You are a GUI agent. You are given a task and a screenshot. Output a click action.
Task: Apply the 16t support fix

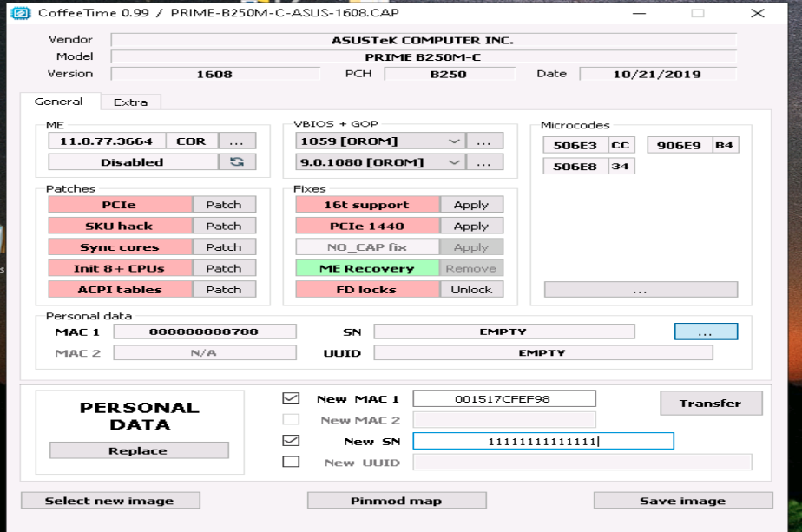pos(471,205)
